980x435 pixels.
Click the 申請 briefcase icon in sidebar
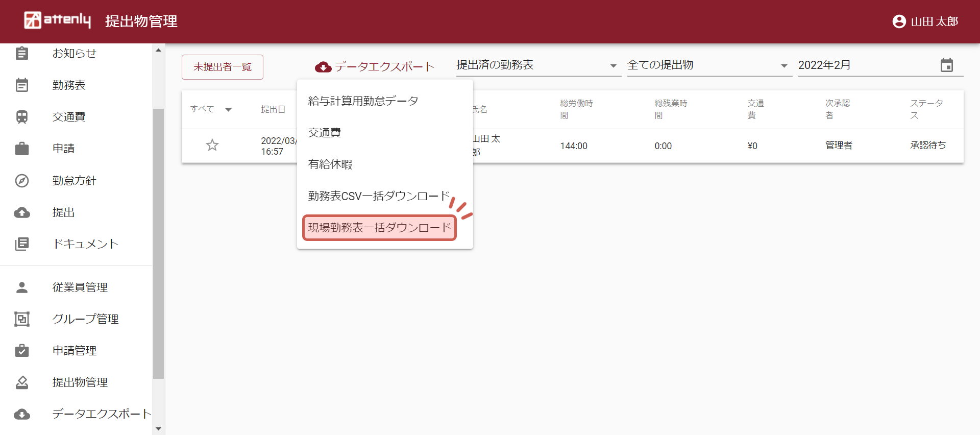click(22, 149)
